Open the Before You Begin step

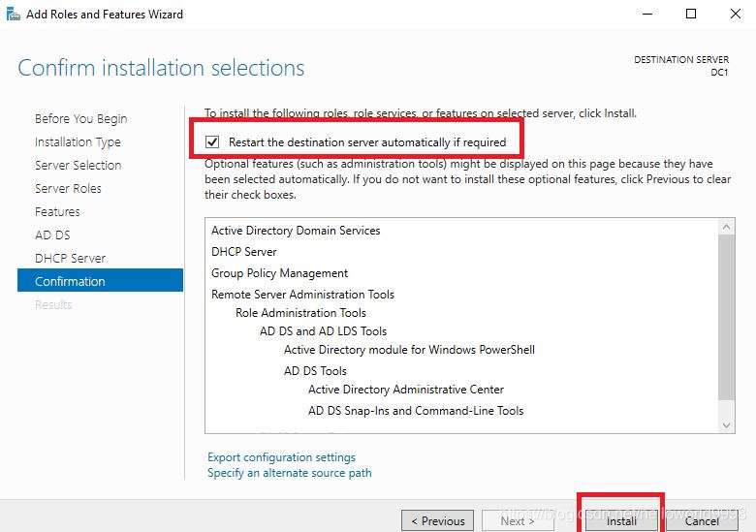80,118
